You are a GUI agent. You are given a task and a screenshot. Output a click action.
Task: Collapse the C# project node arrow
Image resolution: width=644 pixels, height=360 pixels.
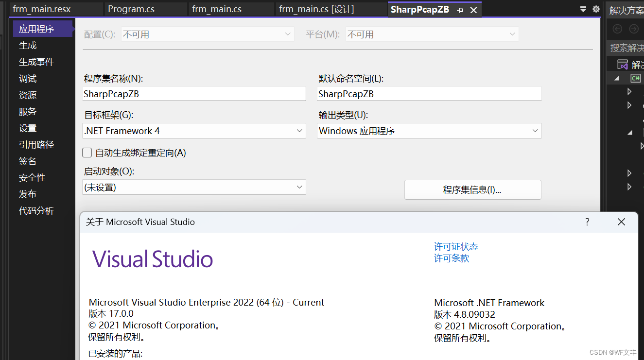(x=617, y=78)
